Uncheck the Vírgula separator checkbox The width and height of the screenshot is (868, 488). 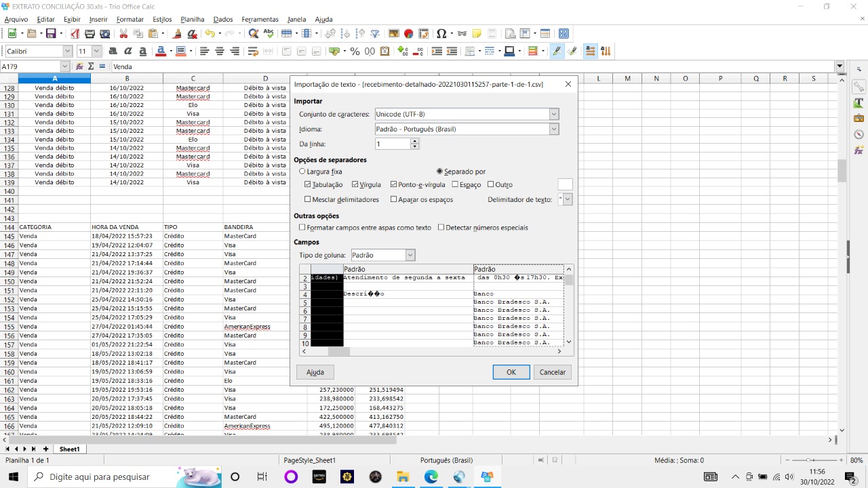[355, 184]
